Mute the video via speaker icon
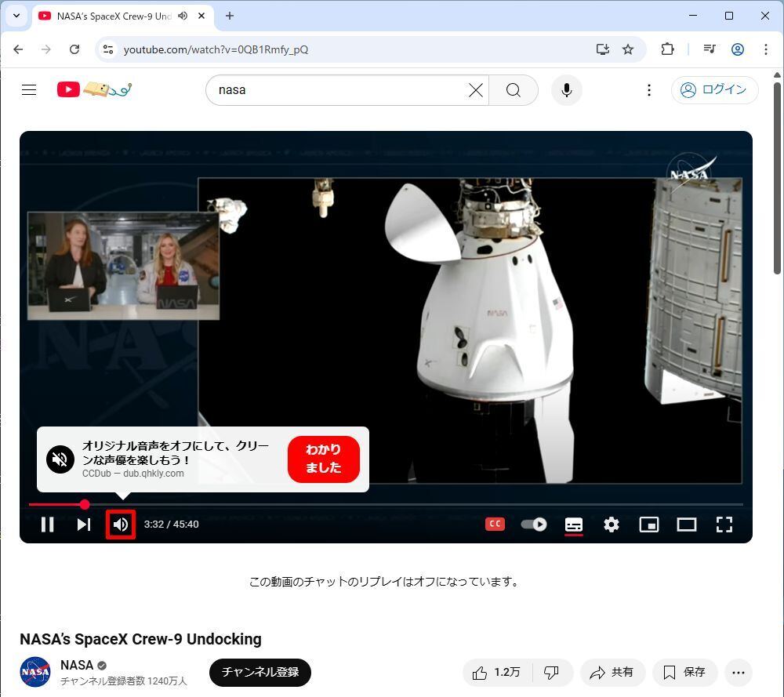The image size is (784, 697). click(x=121, y=525)
